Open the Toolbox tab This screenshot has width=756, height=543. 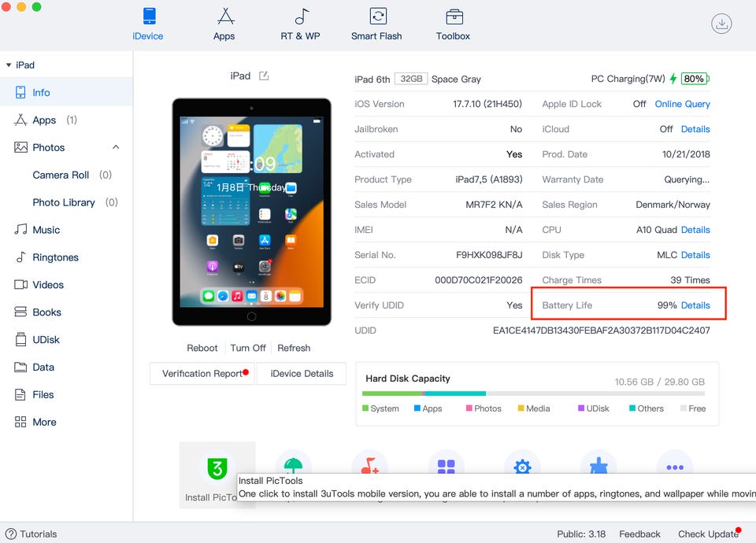pyautogui.click(x=454, y=24)
